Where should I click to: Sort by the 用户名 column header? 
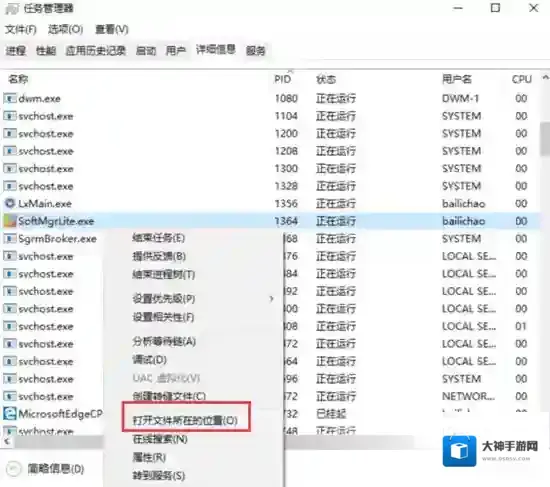tap(457, 79)
